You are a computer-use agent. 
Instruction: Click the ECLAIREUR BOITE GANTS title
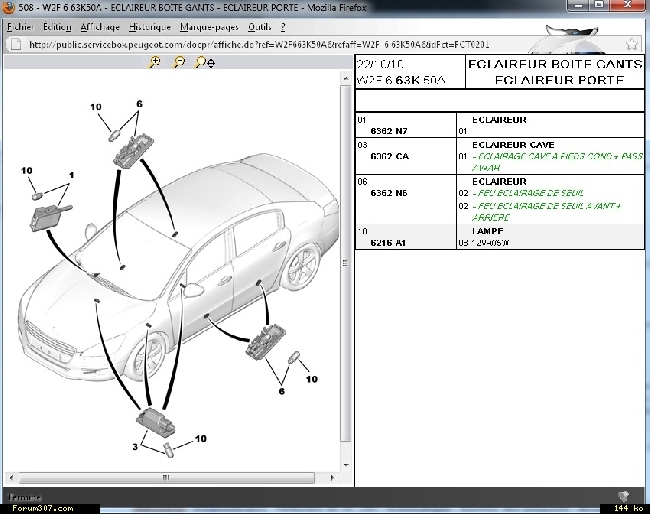[555, 64]
